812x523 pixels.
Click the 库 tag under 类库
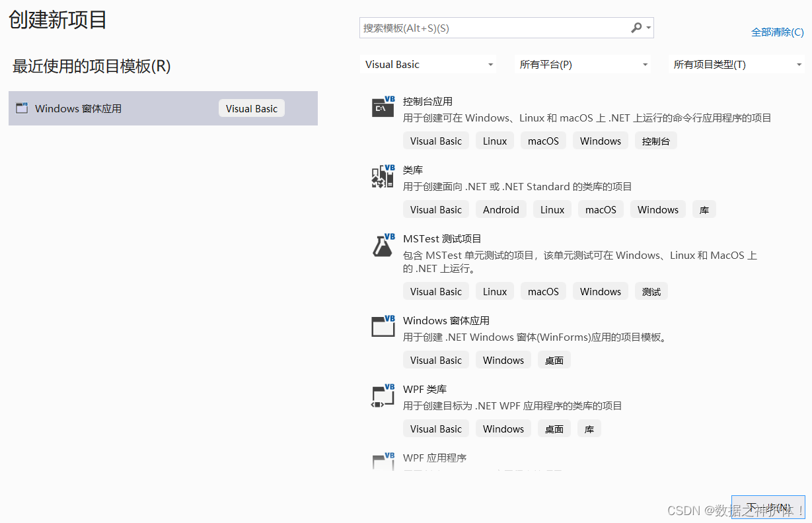(704, 209)
